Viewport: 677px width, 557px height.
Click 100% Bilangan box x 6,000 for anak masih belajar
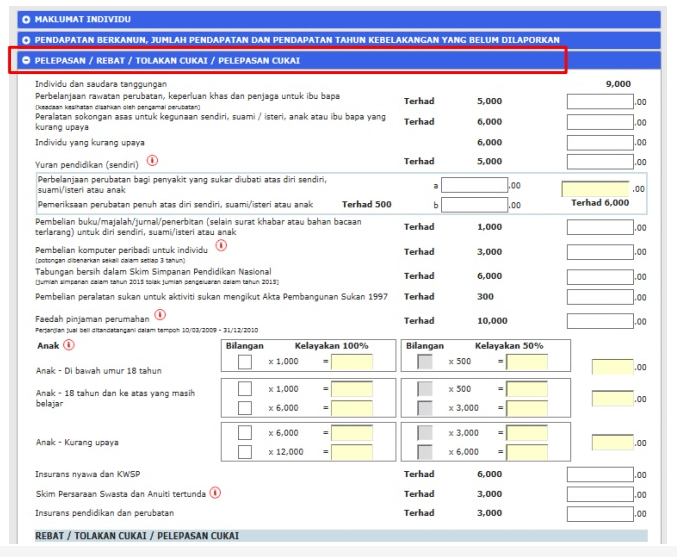pos(245,408)
